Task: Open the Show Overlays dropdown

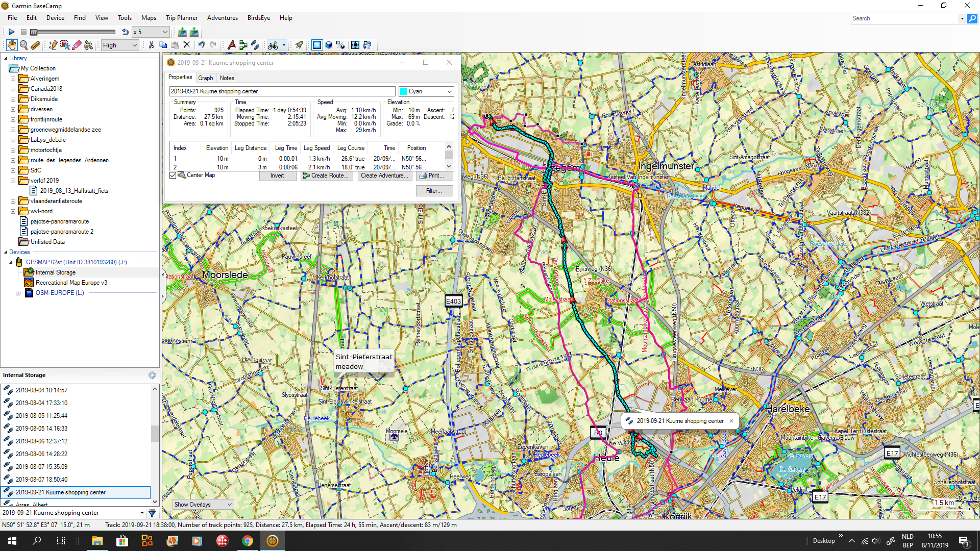Action: coord(203,505)
